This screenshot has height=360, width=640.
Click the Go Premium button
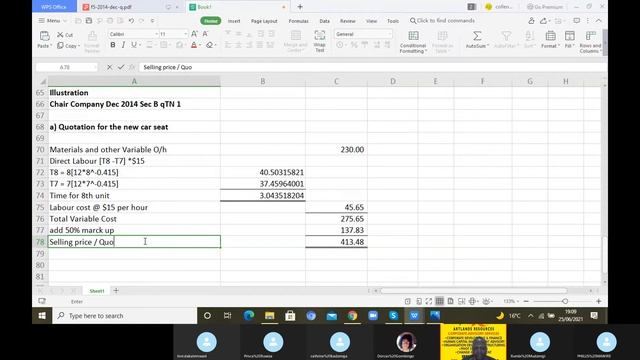click(x=545, y=7)
